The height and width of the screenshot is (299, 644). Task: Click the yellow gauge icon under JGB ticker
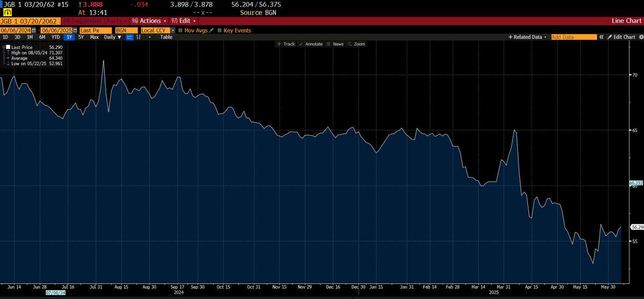[x=8, y=11]
